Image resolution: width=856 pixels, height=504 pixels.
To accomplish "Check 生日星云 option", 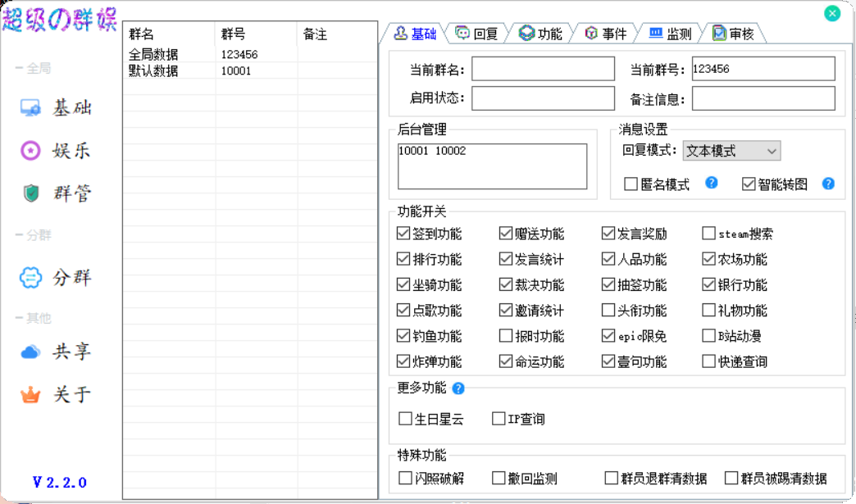I will (x=405, y=419).
